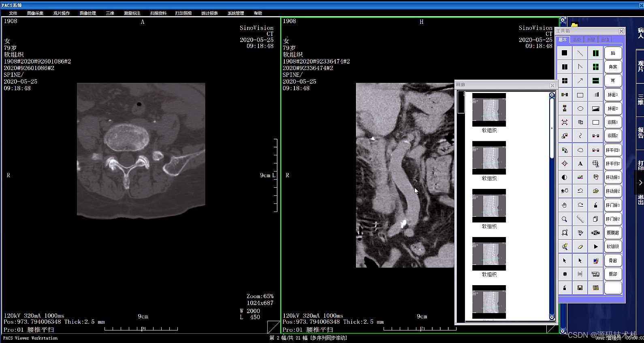Click the sagittal CT image in right viewport
This screenshot has height=343, width=644.
[405, 175]
